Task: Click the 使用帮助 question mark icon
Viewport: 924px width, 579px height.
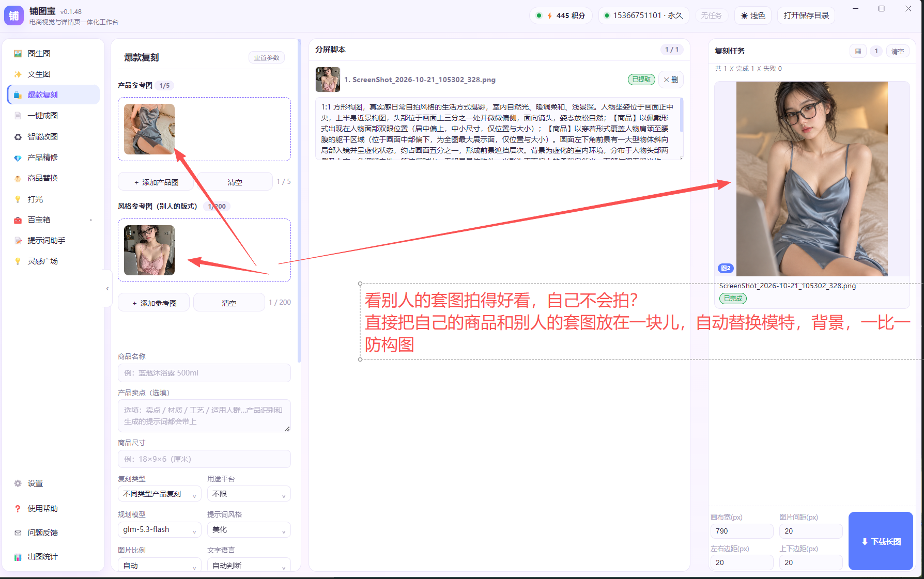Action: point(18,509)
